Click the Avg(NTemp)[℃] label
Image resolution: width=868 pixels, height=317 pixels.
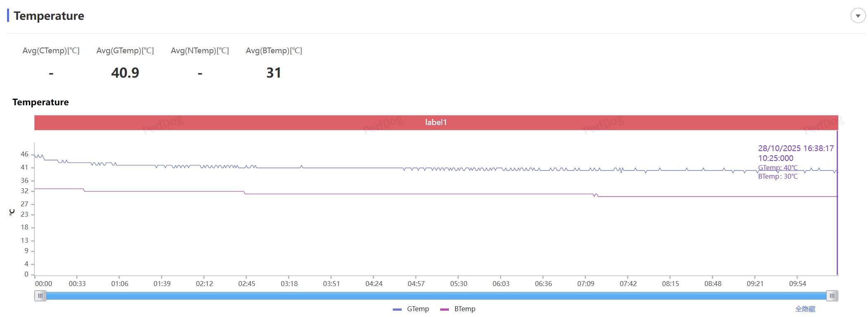[199, 51]
